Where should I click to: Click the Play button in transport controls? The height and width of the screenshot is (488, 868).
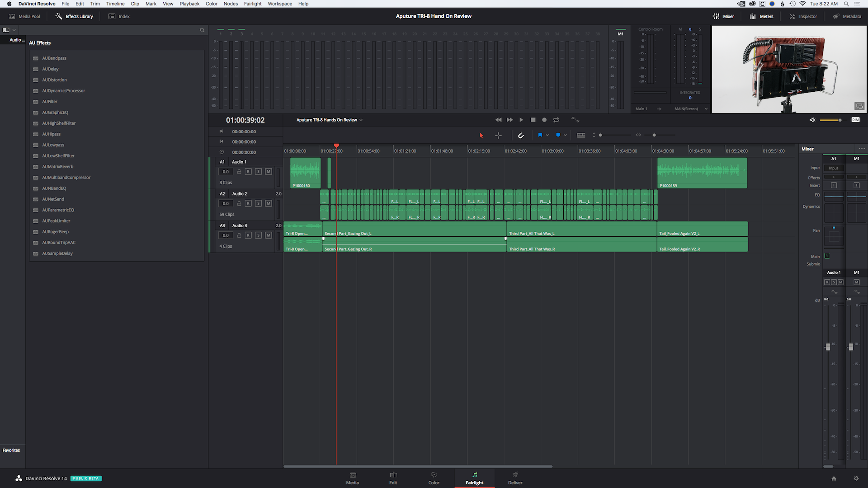click(x=521, y=120)
